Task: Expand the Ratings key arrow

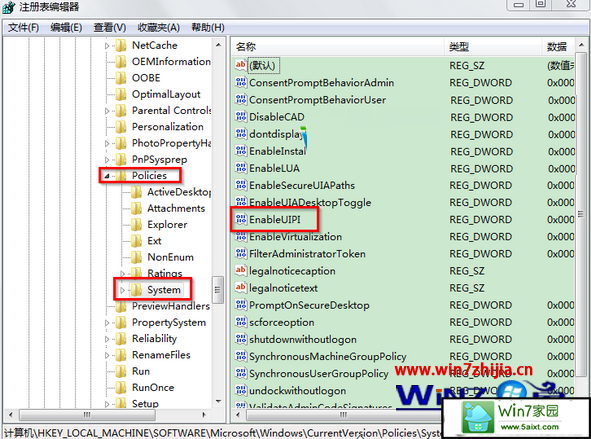Action: click(x=122, y=273)
